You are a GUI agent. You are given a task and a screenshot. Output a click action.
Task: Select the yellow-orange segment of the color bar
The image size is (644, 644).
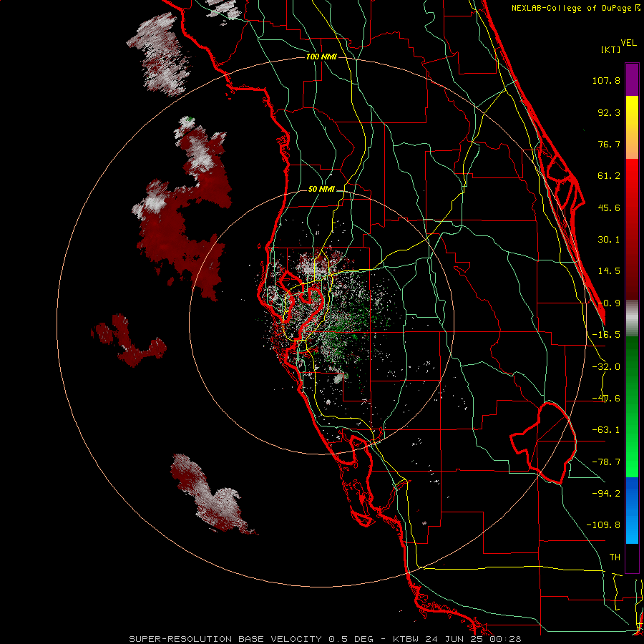point(632,127)
